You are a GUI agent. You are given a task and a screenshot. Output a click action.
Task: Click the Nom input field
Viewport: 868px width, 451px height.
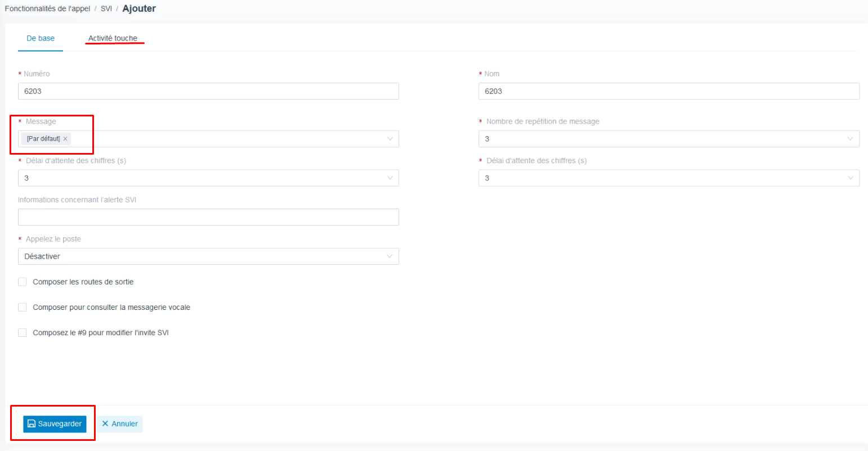point(669,91)
